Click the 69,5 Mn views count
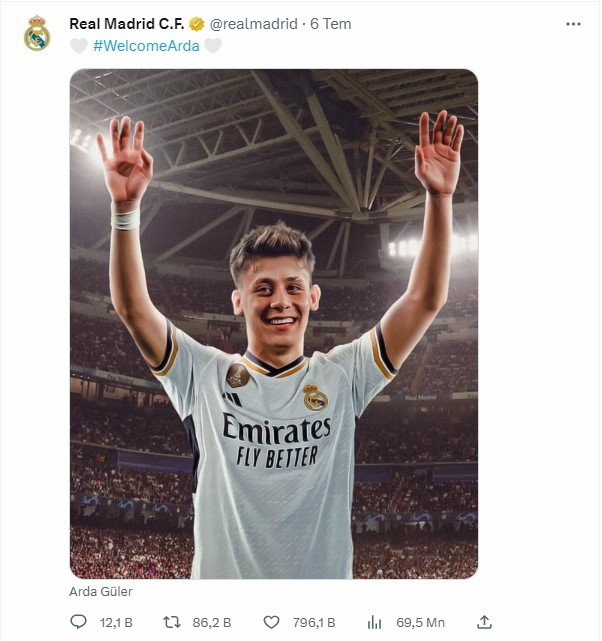Viewport: 602px width, 641px height. [x=420, y=622]
